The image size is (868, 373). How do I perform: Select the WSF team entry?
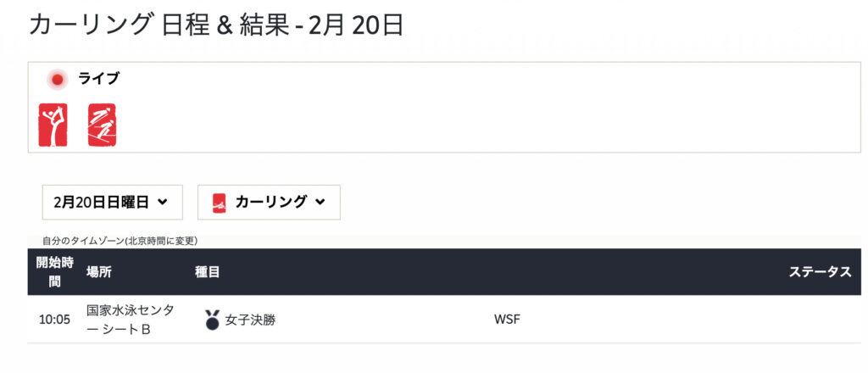(507, 320)
